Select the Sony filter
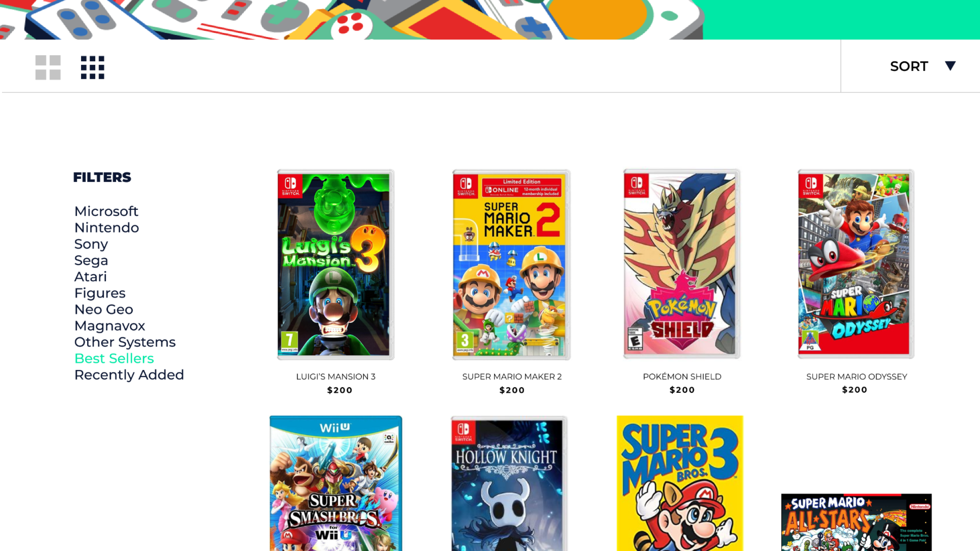The image size is (980, 551). pyautogui.click(x=91, y=244)
